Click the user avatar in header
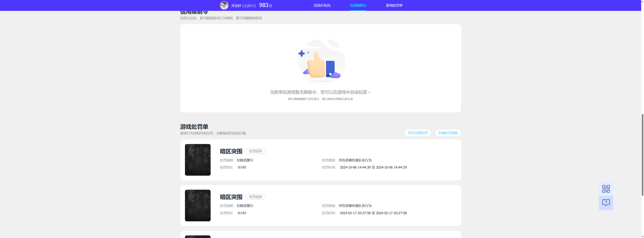The image size is (644, 238). [224, 5]
